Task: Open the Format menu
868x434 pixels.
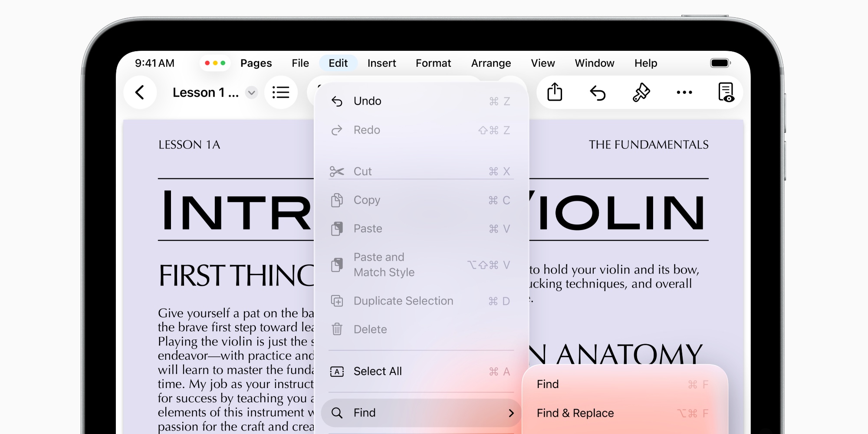Action: click(433, 63)
